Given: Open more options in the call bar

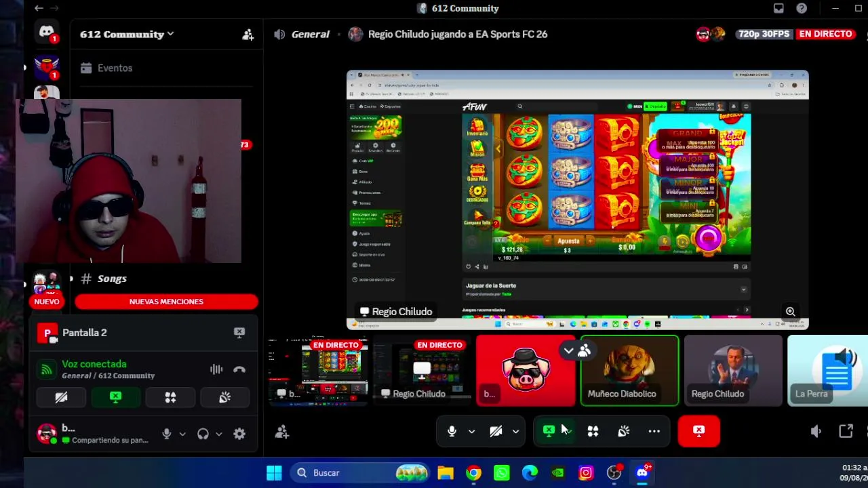Looking at the screenshot, I should [654, 431].
